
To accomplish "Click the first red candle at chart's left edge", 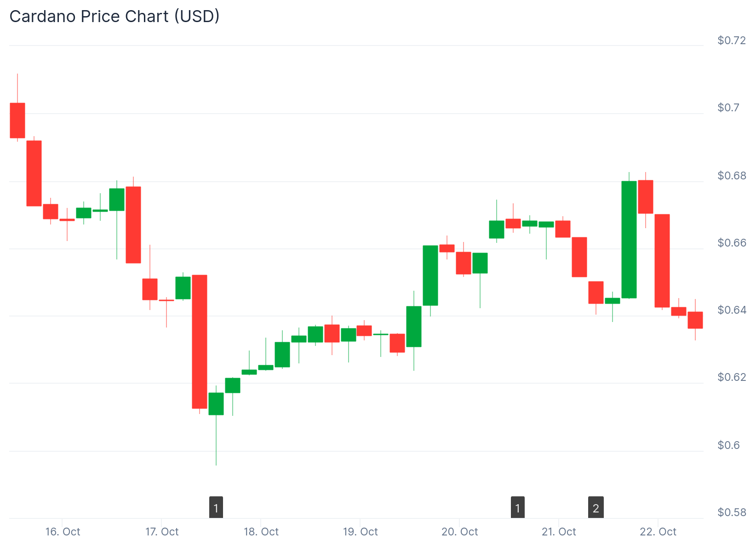I will point(17,121).
